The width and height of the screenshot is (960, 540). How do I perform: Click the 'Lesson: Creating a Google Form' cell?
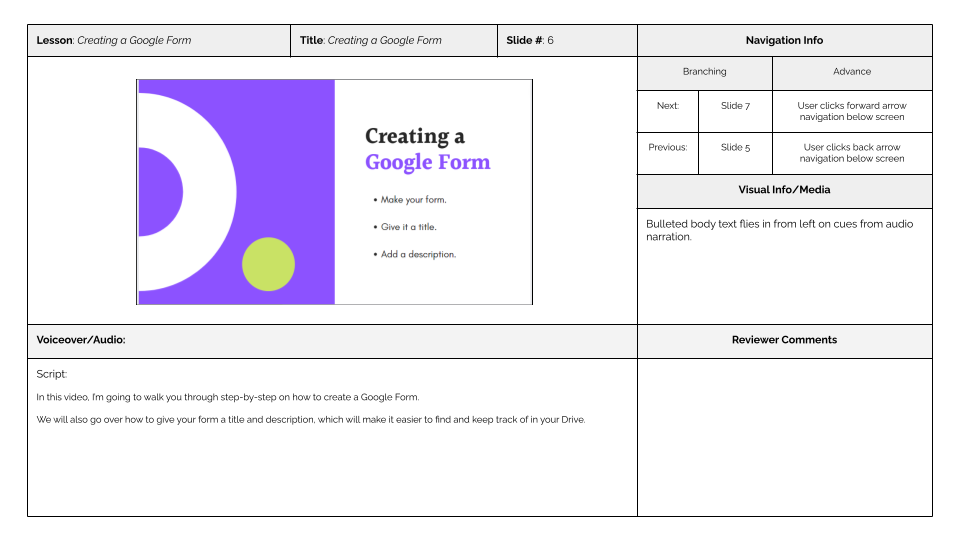point(159,40)
